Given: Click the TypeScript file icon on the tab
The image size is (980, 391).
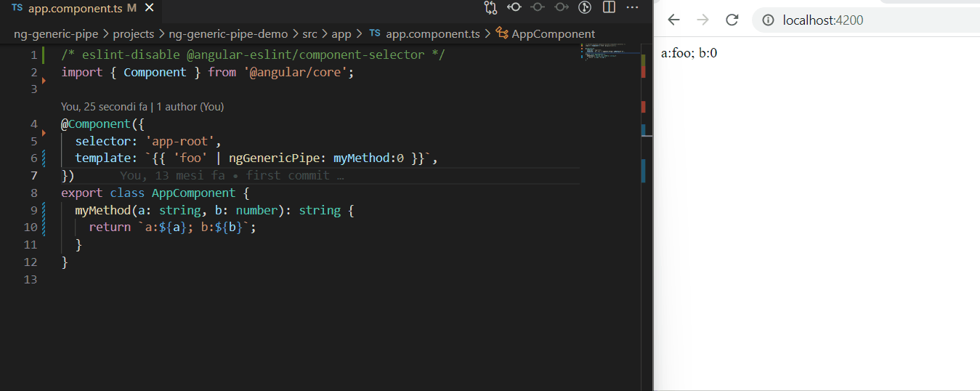Looking at the screenshot, I should (x=16, y=9).
